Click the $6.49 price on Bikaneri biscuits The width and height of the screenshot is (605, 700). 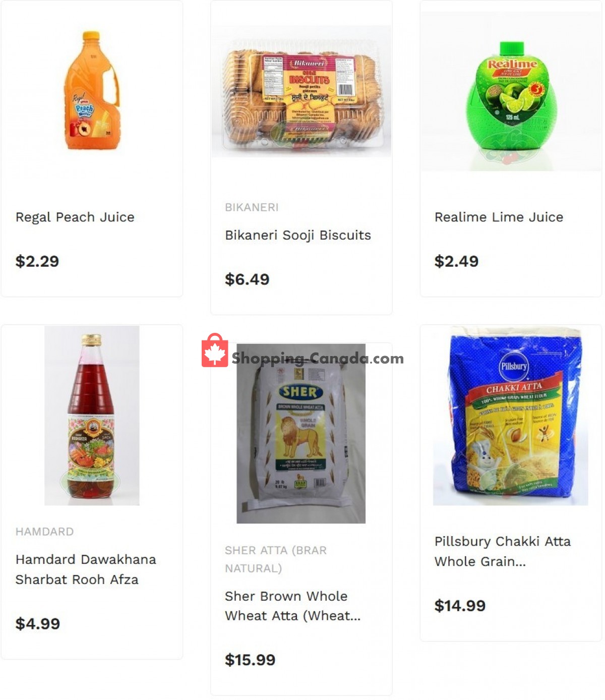(x=247, y=279)
